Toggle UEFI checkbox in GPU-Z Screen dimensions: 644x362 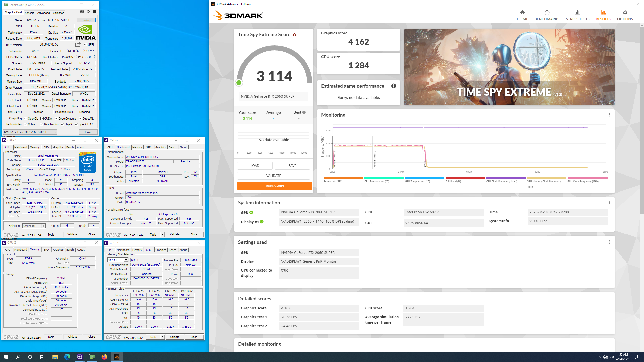(x=86, y=45)
